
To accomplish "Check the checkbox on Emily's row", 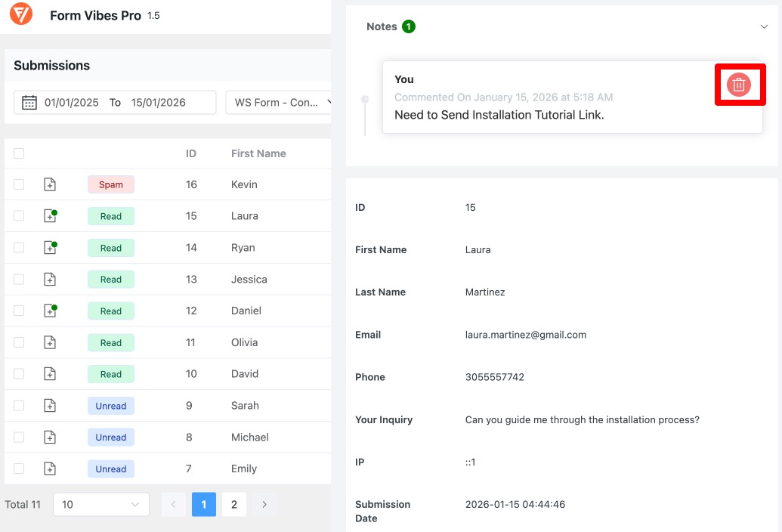I will coord(19,469).
